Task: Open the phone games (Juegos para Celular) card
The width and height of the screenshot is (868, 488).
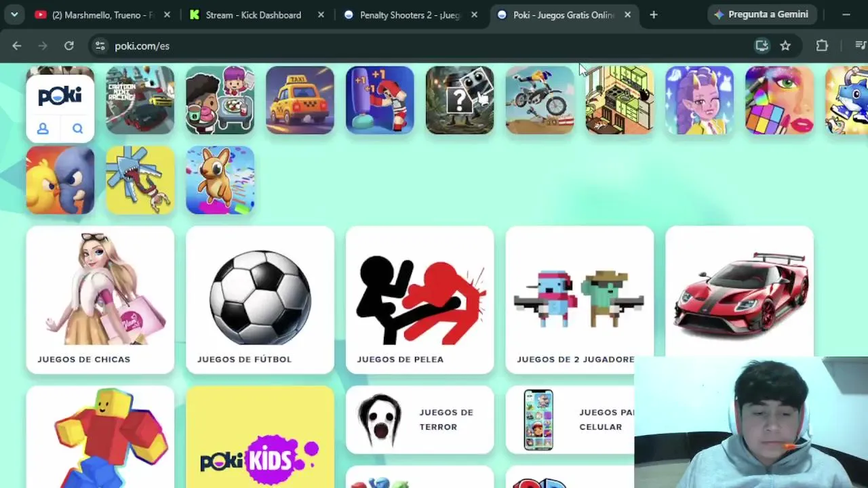Action: point(570,420)
